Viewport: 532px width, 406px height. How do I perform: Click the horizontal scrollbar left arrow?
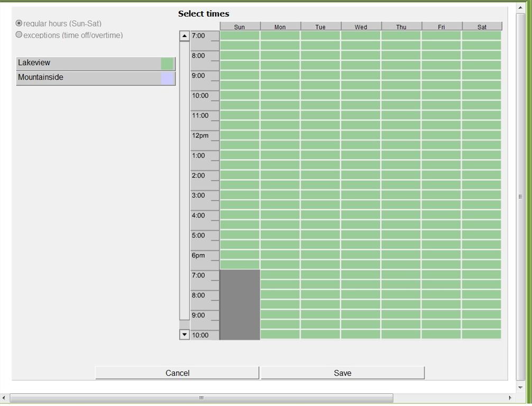(4, 398)
